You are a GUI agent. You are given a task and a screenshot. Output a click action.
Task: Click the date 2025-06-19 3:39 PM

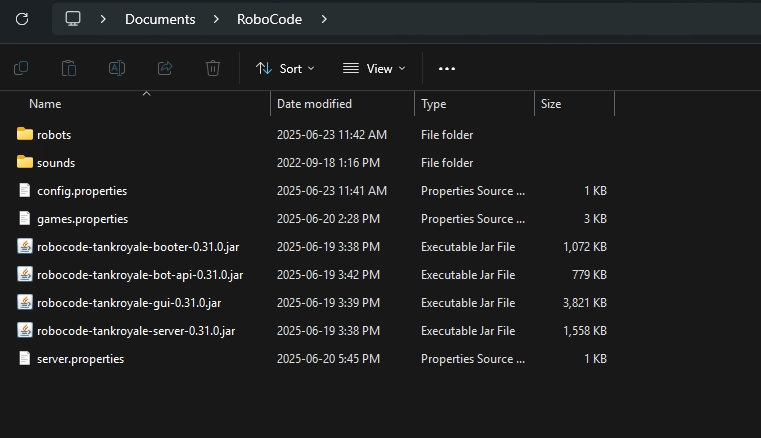tap(328, 303)
